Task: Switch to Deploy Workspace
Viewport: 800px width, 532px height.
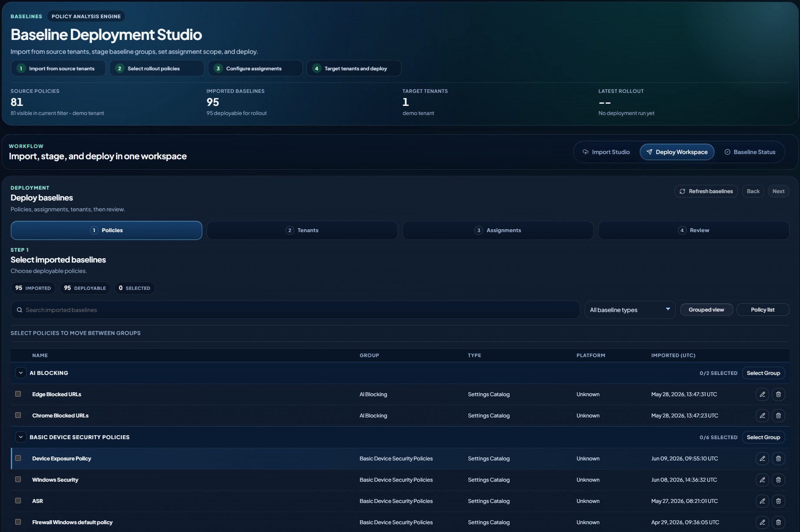Action: coord(677,152)
